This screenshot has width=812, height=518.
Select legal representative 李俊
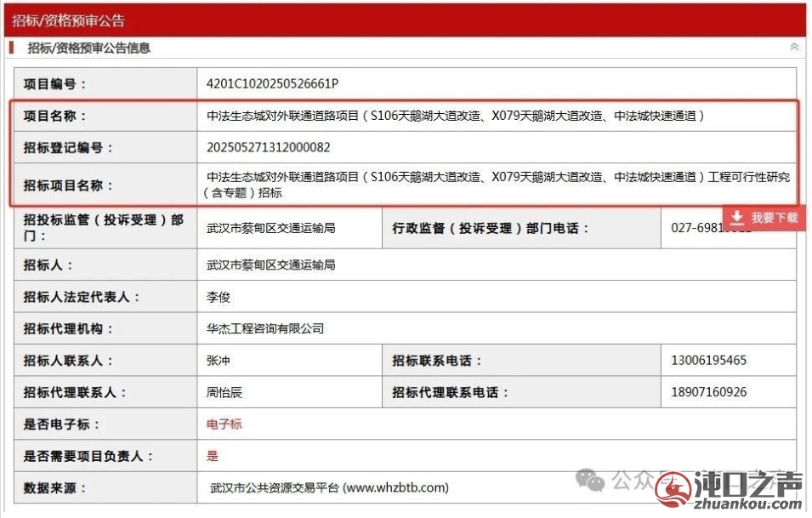[x=218, y=298]
